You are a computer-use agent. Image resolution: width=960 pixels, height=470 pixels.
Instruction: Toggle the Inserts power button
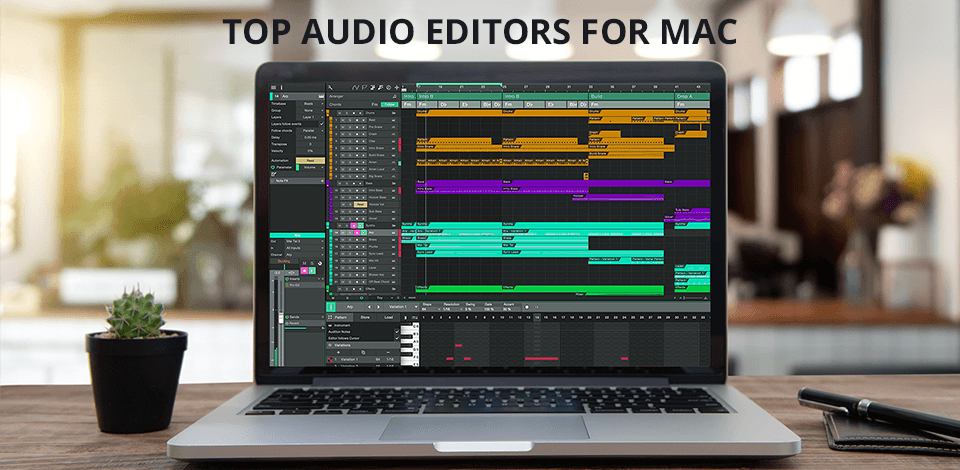[x=287, y=279]
